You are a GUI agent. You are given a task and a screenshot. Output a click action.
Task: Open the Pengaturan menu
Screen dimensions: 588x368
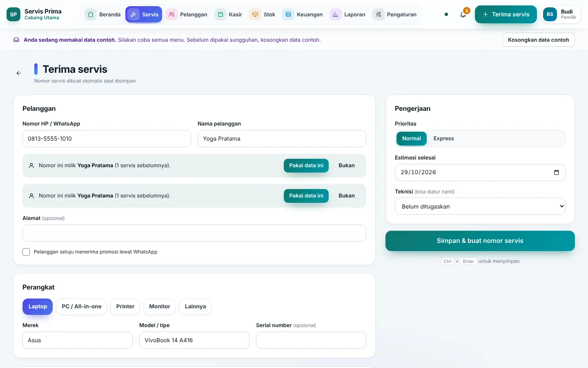click(395, 14)
